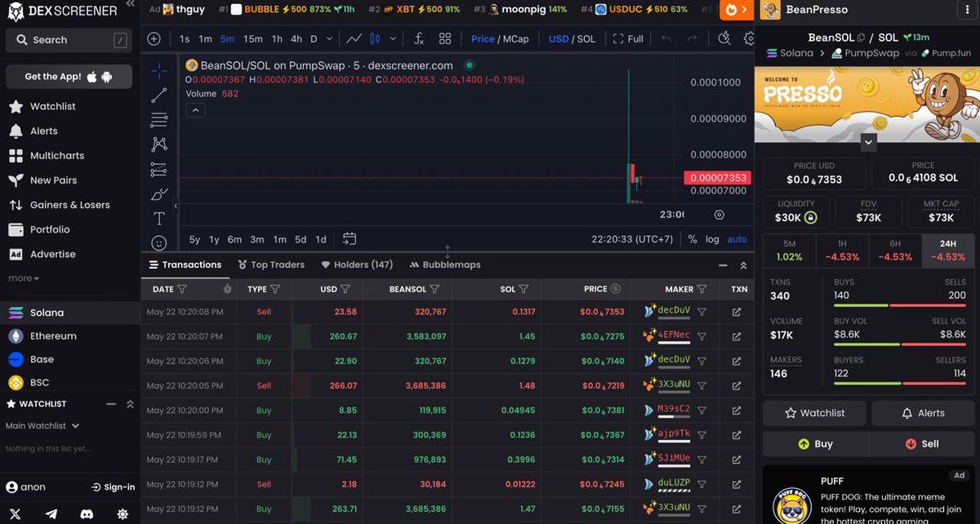Open filter for the DATE column
980x524 pixels.
[182, 289]
